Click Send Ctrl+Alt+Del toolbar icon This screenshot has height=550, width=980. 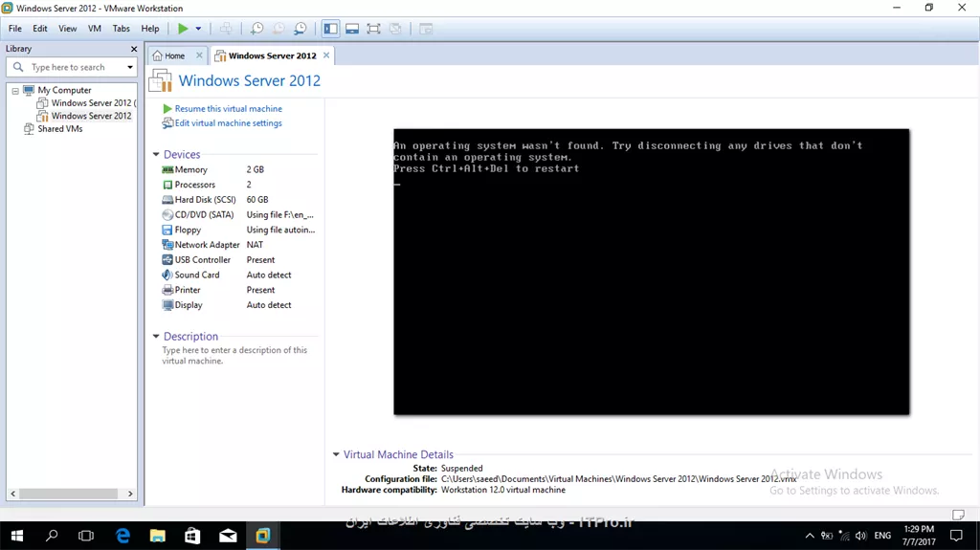point(226,28)
